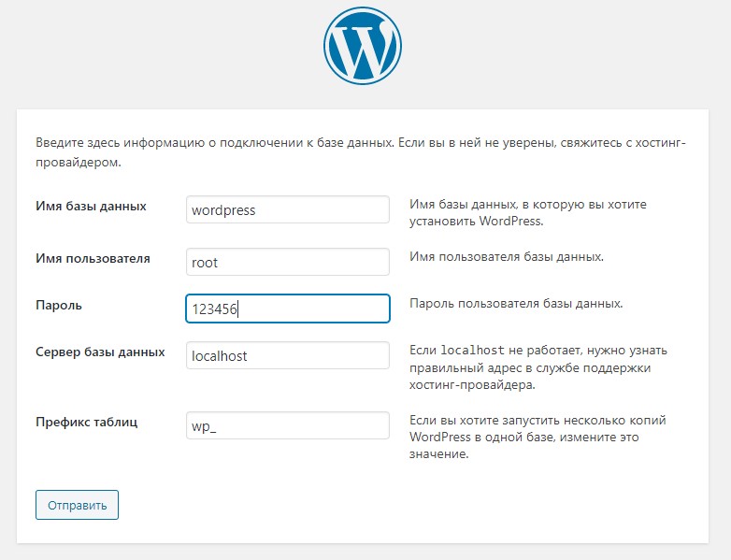Viewport: 731px width, 560px height.
Task: Click the Имя базы данных label
Action: pyautogui.click(x=91, y=207)
